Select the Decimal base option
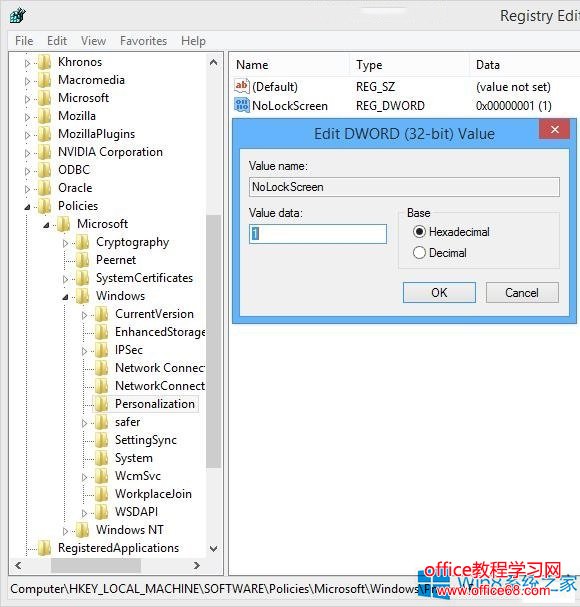The width and height of the screenshot is (580, 607). click(x=419, y=253)
